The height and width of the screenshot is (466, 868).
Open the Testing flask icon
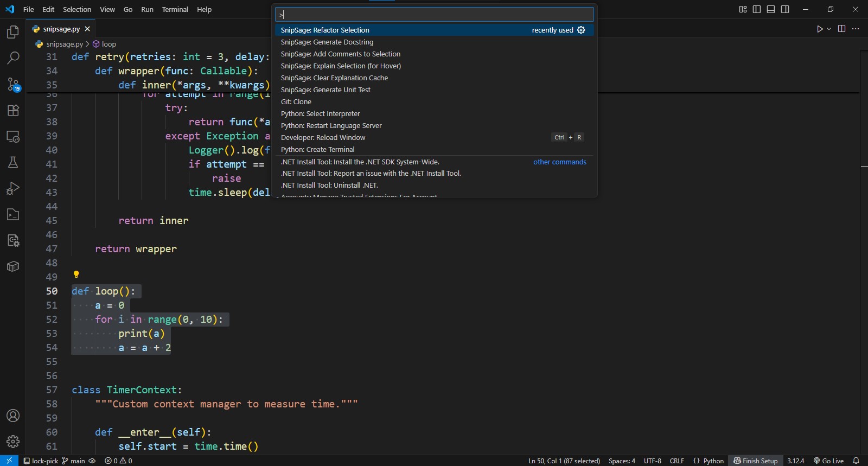tap(13, 162)
